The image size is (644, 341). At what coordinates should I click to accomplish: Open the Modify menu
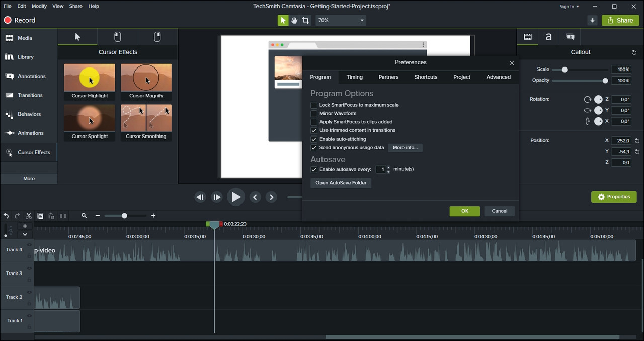[x=39, y=6]
